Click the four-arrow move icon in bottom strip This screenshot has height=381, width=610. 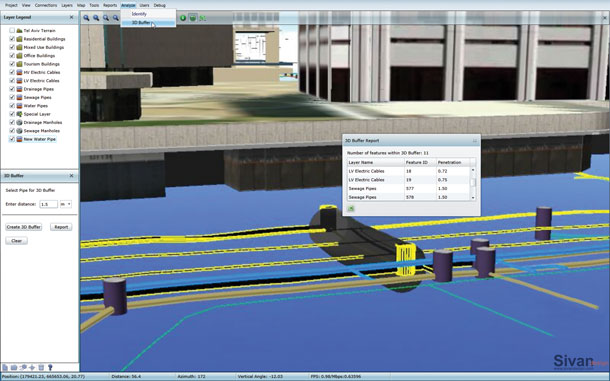pyautogui.click(x=32, y=367)
